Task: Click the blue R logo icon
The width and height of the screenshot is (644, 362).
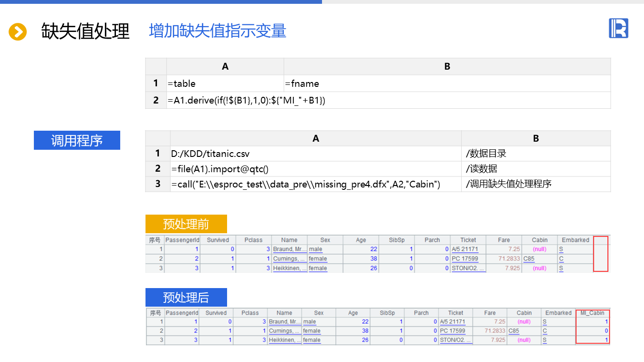Action: pyautogui.click(x=618, y=29)
